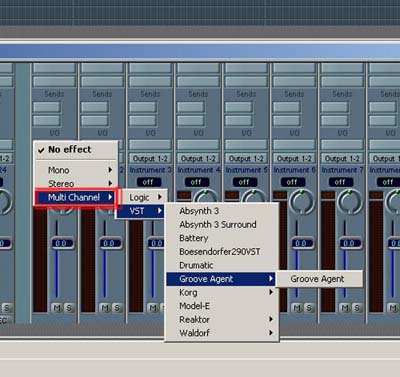400x377 pixels.
Task: Open Output 1-2 selector on Instrument 3
Action: (x=150, y=159)
